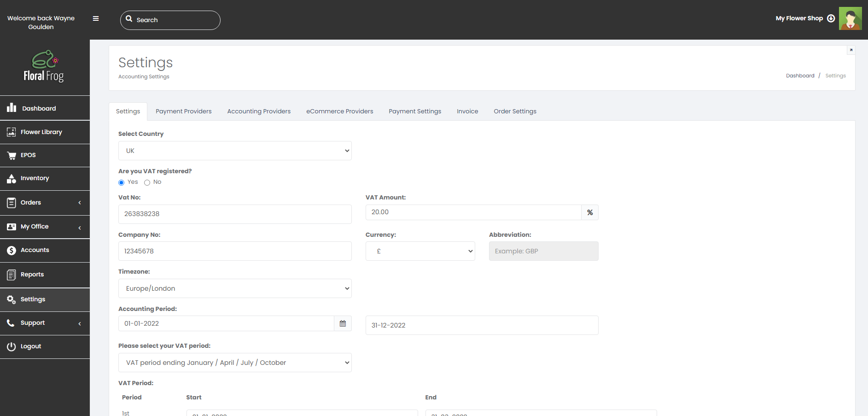Select the No option for VAT registered
868x416 pixels.
(147, 182)
